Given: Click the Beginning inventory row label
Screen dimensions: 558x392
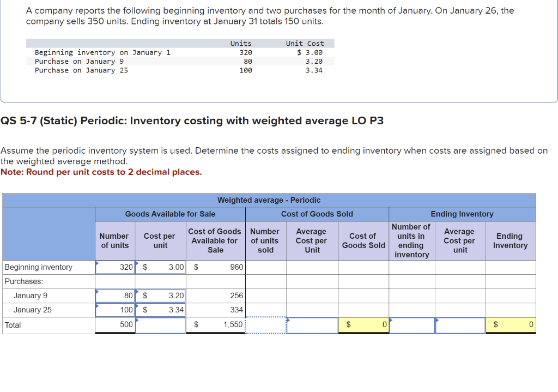Looking at the screenshot, I should point(39,267).
